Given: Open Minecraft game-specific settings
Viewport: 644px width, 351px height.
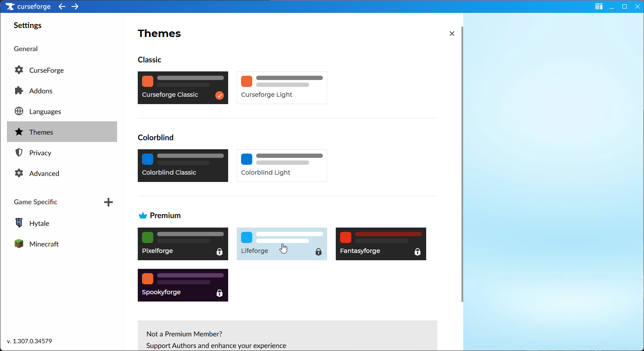Looking at the screenshot, I should 62,243.
